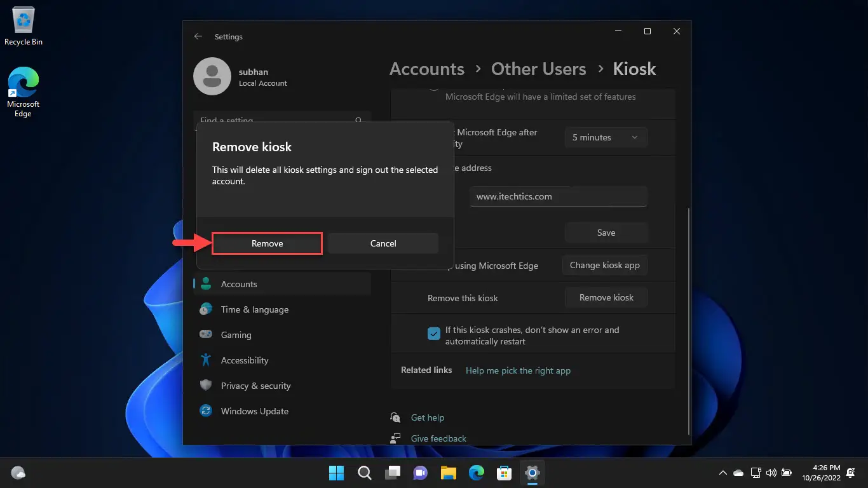Click the Gaming controller icon

tap(206, 334)
